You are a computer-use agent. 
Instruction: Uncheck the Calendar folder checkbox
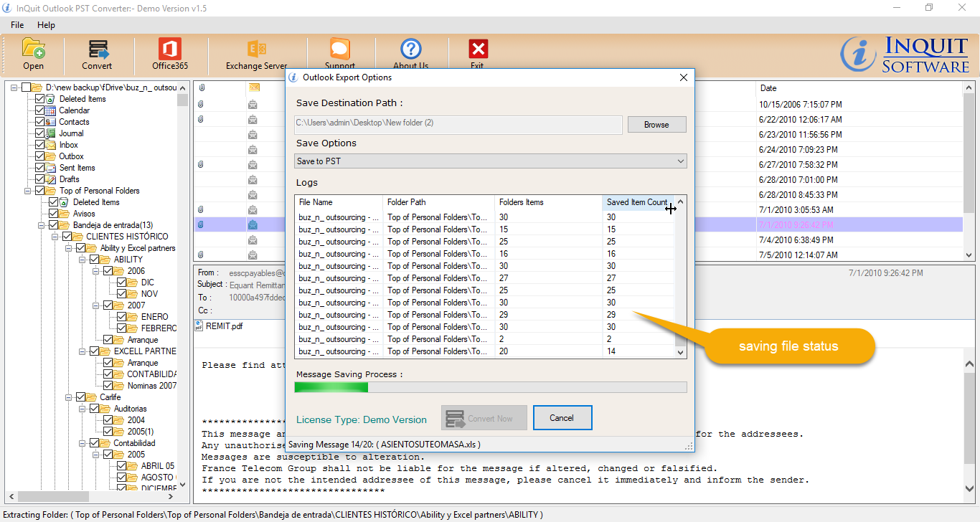click(x=39, y=110)
